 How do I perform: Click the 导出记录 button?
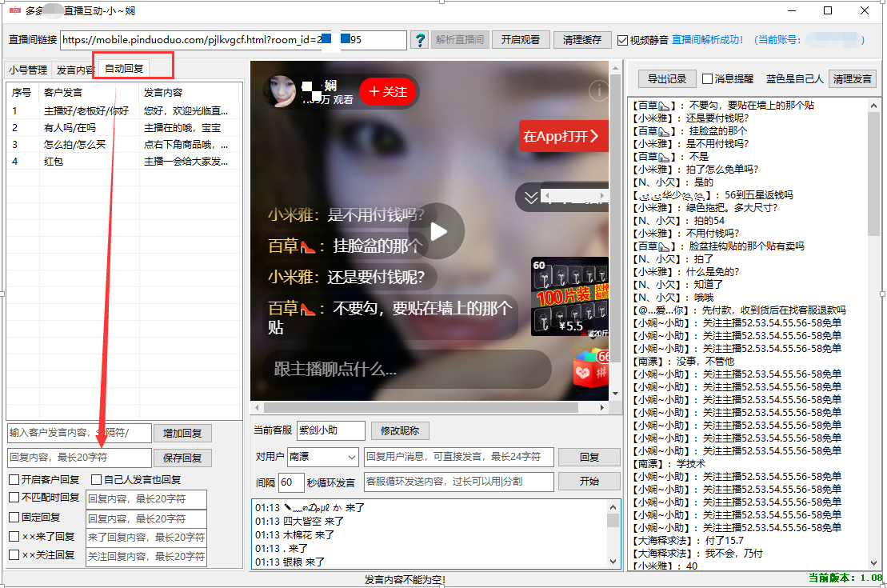click(x=666, y=79)
